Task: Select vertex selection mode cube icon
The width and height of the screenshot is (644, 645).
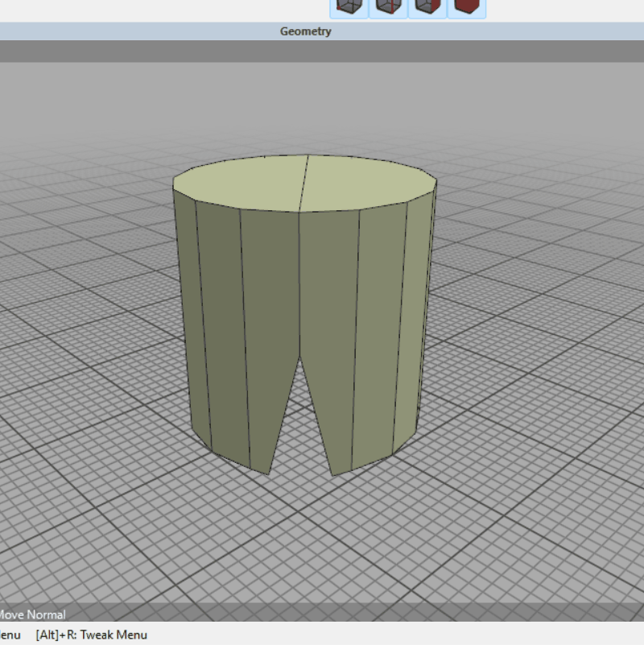Action: pyautogui.click(x=349, y=8)
